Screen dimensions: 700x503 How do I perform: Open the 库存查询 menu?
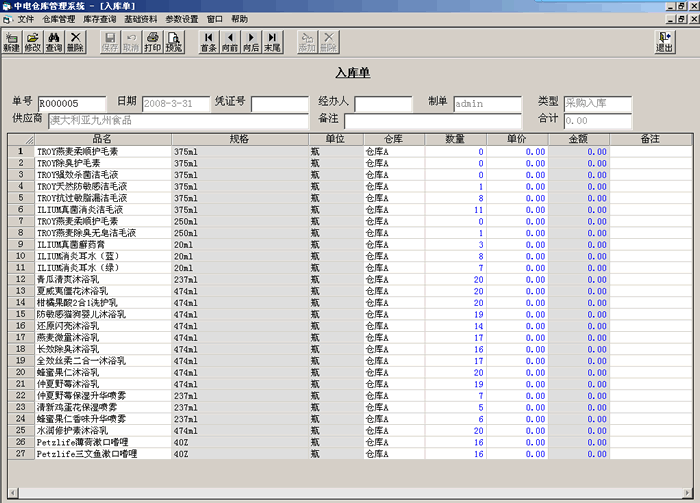[x=100, y=19]
